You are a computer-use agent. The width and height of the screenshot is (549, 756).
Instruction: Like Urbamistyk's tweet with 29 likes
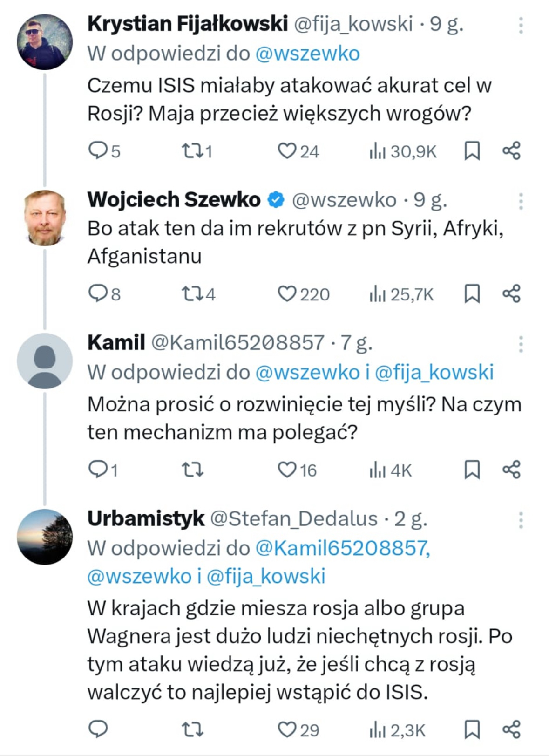pyautogui.click(x=298, y=729)
